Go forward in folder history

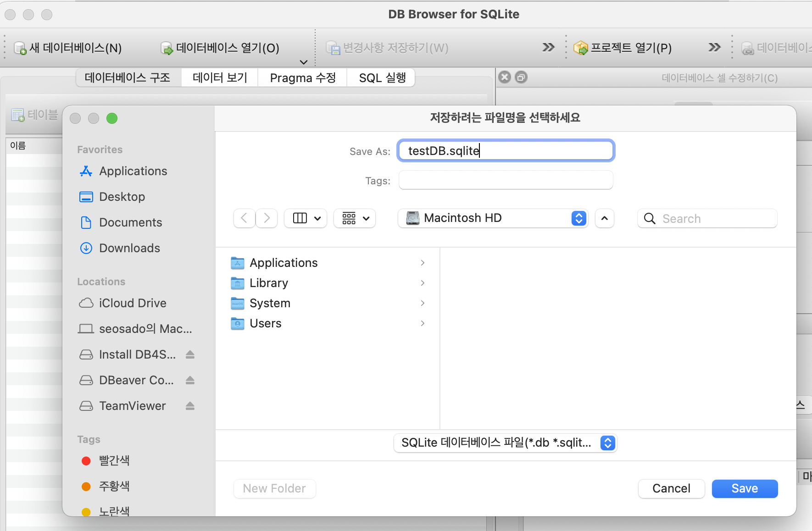tap(267, 218)
